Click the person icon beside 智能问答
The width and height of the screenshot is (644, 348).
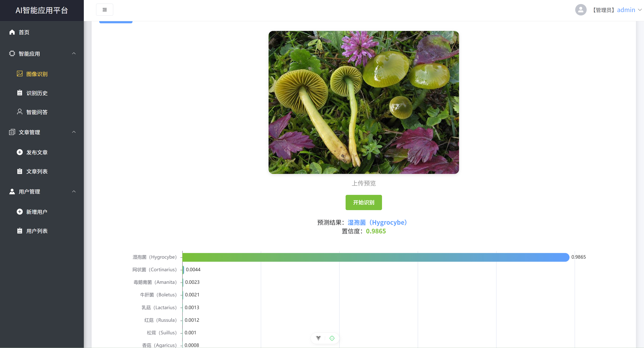pyautogui.click(x=19, y=112)
